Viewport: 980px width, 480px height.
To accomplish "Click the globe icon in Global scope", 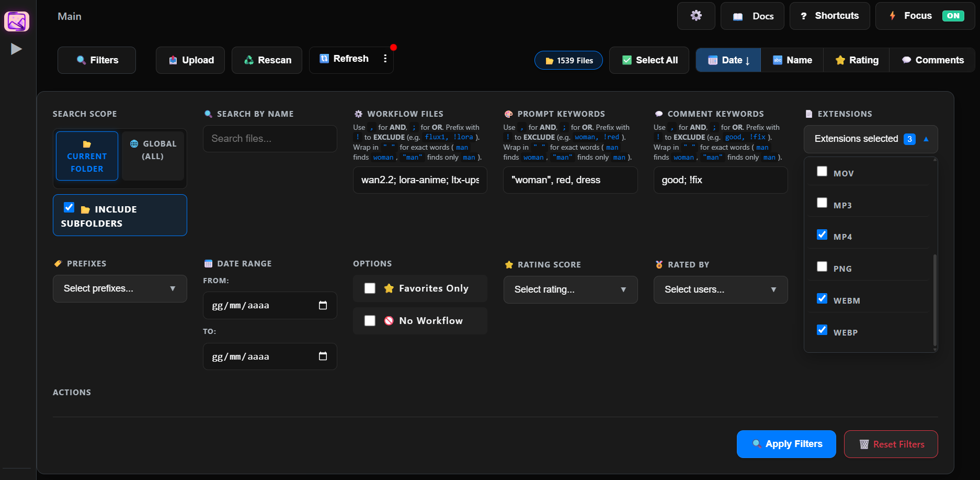I will (x=134, y=144).
